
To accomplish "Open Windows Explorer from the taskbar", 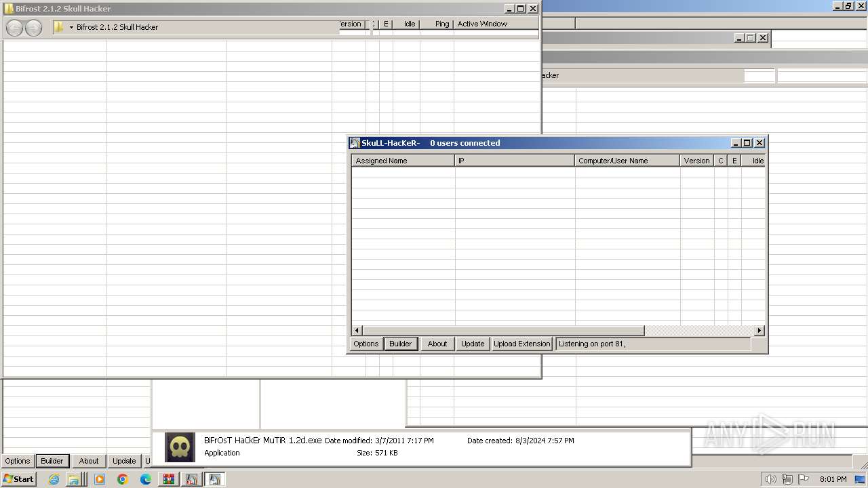I will point(74,479).
